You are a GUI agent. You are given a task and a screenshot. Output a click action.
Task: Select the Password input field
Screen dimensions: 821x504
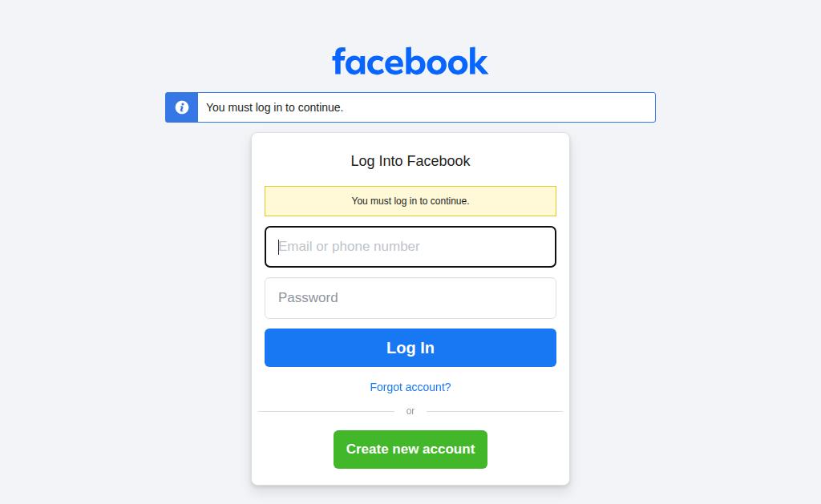[x=410, y=298]
